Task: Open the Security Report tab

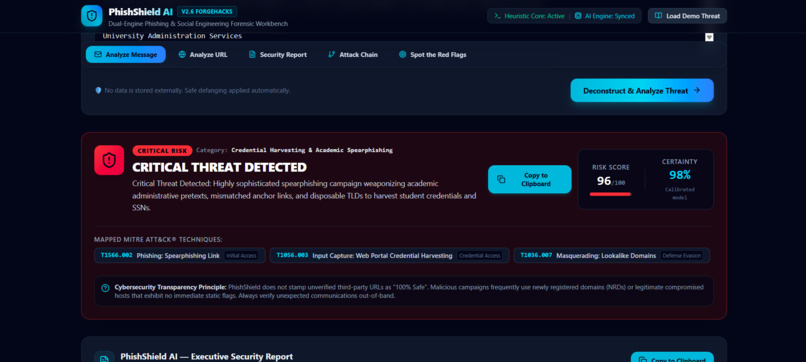Action: (278, 55)
